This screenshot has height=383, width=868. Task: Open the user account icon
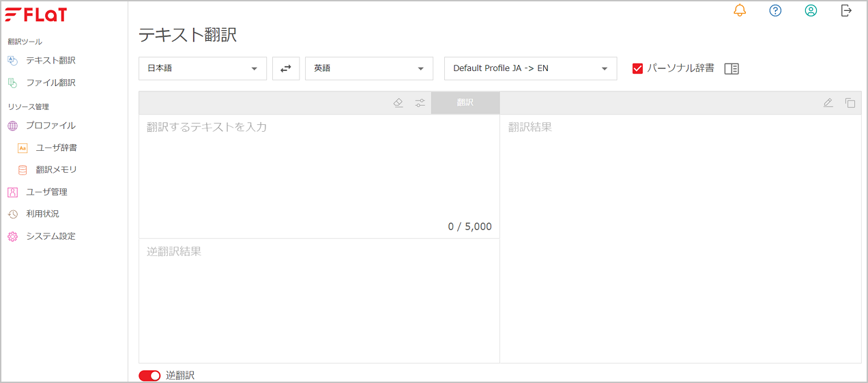(x=811, y=10)
